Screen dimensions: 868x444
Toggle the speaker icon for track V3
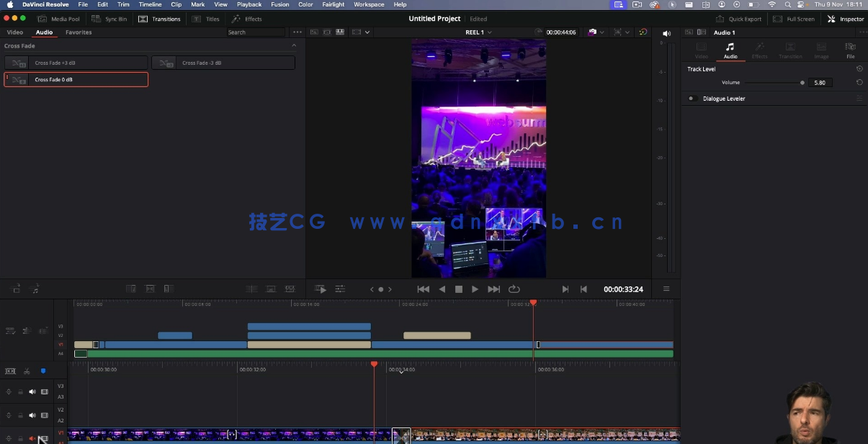(x=32, y=391)
